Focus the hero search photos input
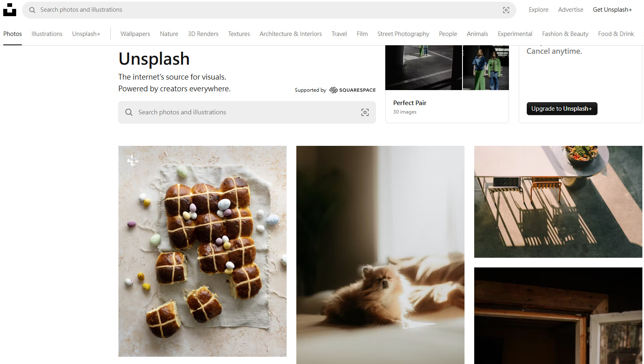This screenshot has height=364, width=644. (x=247, y=112)
